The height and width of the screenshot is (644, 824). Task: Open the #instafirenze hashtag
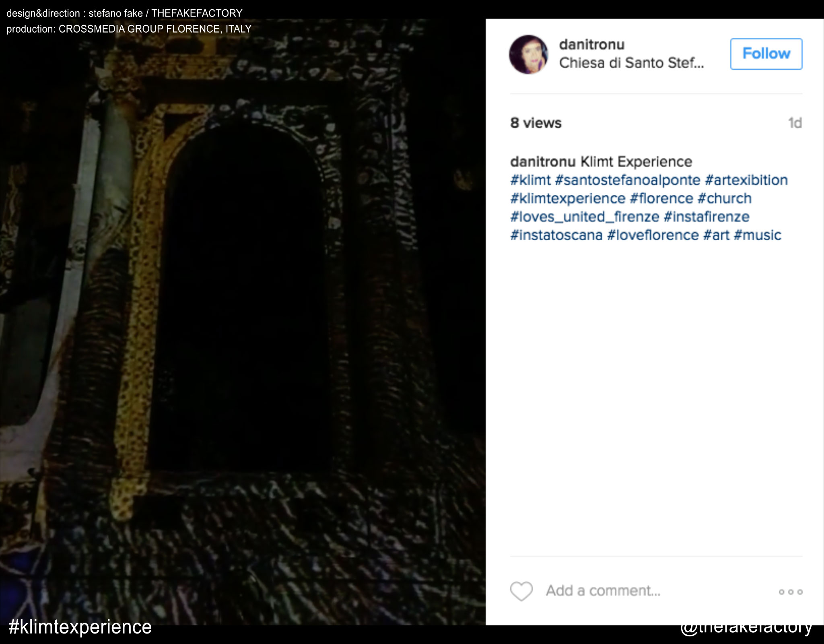click(x=706, y=217)
